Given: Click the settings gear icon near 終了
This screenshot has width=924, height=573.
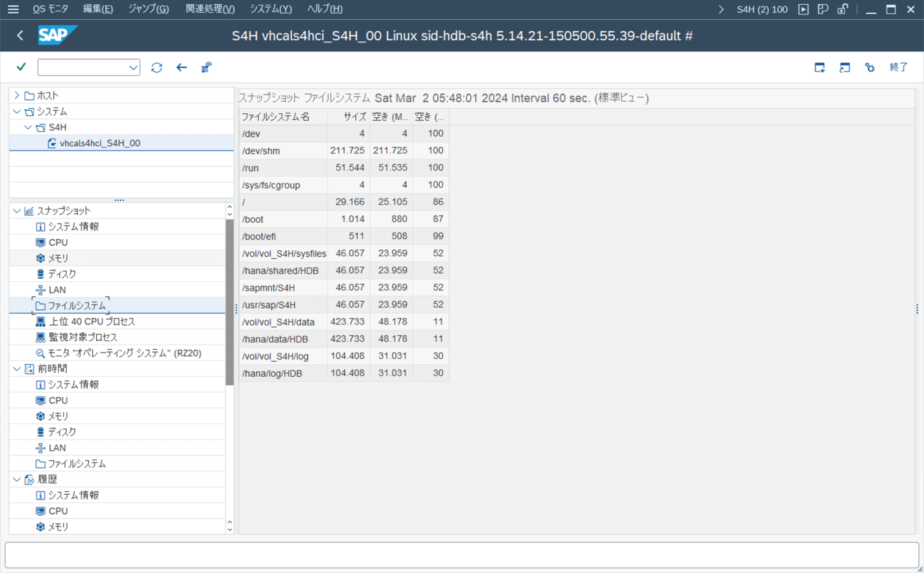Looking at the screenshot, I should 870,67.
